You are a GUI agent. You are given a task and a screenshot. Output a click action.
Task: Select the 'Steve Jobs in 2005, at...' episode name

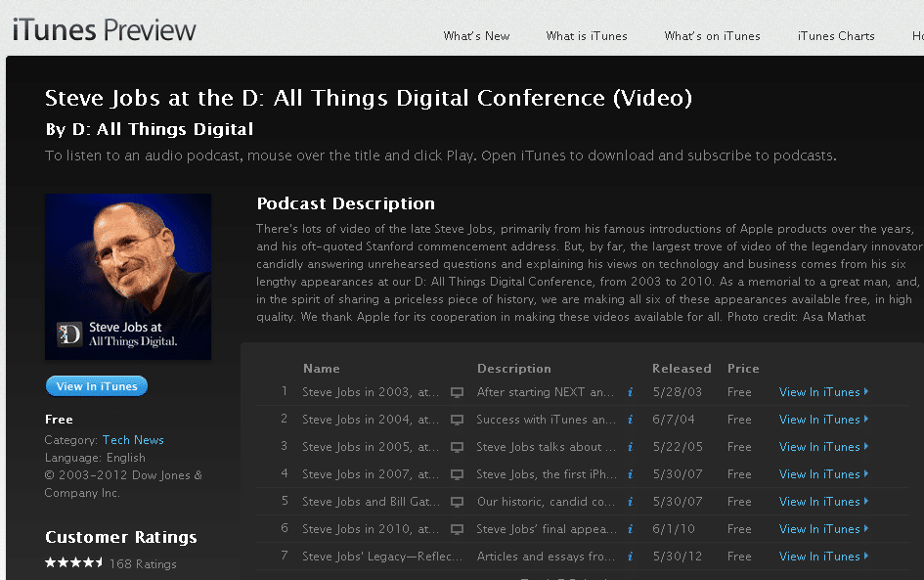click(371, 447)
